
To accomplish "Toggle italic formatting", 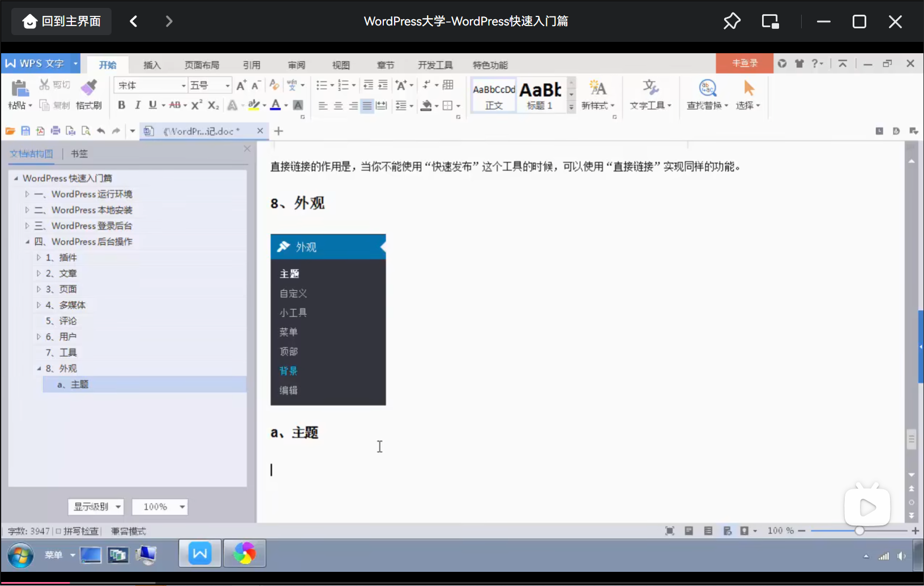I will click(x=137, y=105).
